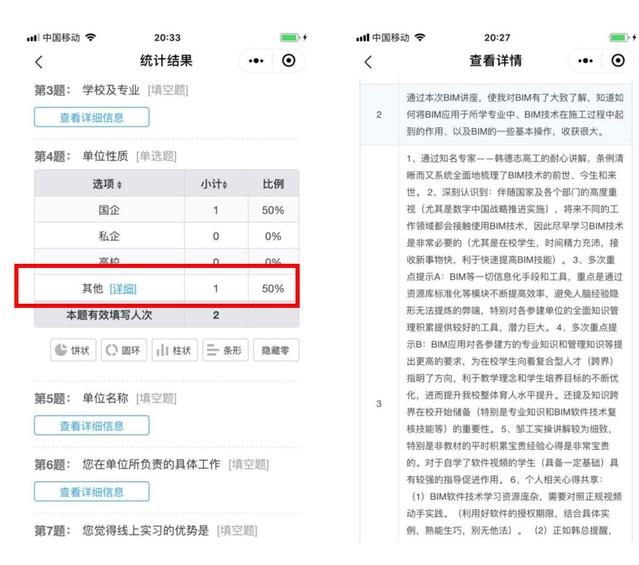Open three-dot menu on 统计结果 screen
Viewport: 639px width, 565px height.
(x=257, y=61)
